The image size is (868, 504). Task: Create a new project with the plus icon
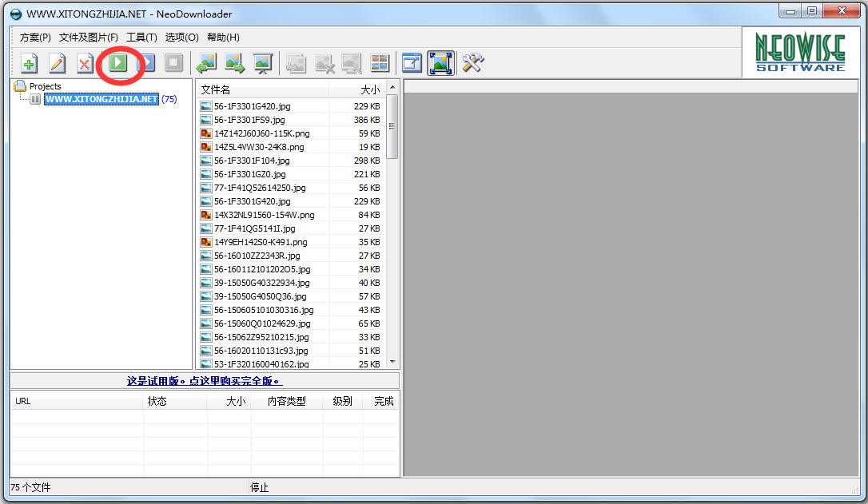tap(29, 63)
